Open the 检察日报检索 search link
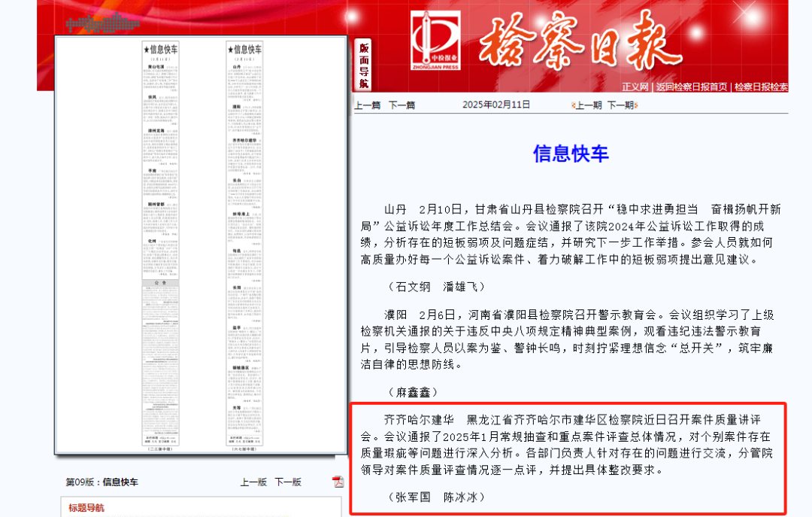812x517 pixels. [x=761, y=87]
